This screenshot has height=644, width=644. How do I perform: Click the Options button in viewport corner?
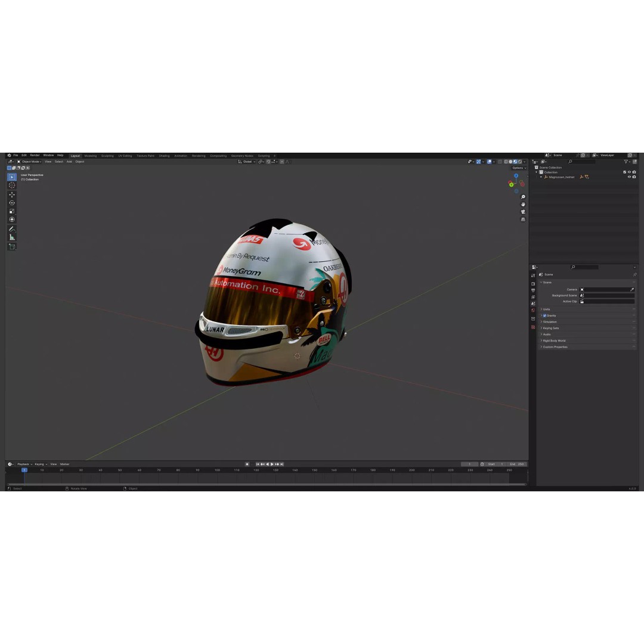pyautogui.click(x=518, y=168)
